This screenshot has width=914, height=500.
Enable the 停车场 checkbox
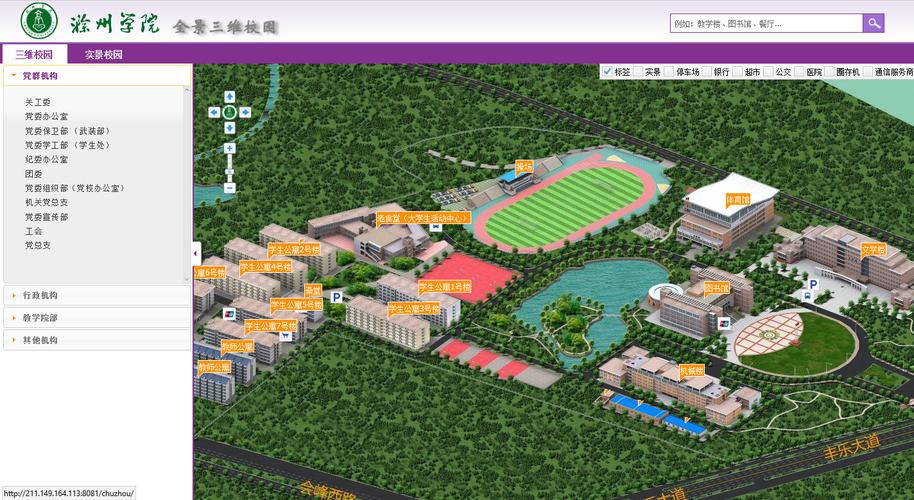click(x=669, y=72)
